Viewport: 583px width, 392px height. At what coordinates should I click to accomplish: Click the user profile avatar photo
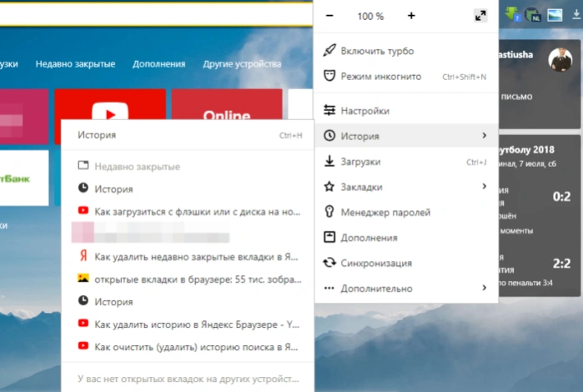(x=560, y=59)
